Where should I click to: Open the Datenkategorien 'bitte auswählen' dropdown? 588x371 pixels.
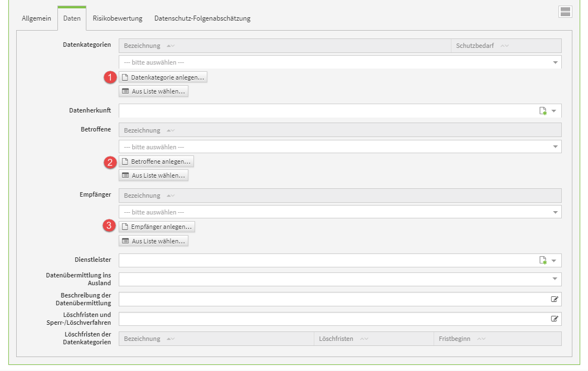click(x=340, y=62)
